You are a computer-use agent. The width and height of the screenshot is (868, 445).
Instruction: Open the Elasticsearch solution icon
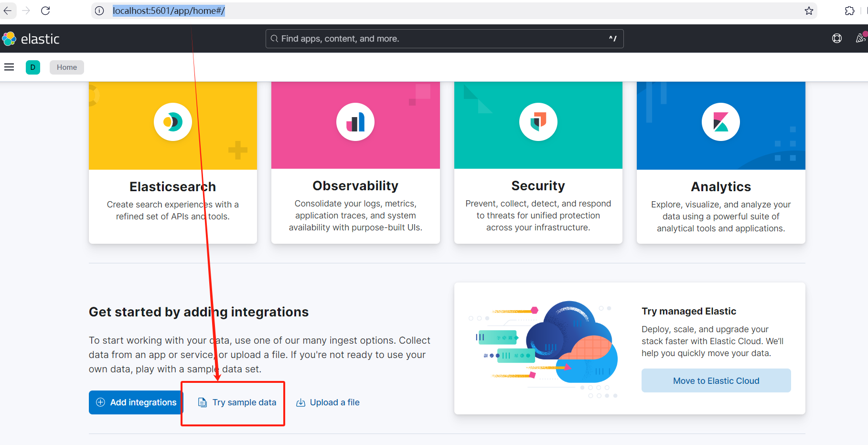[173, 122]
